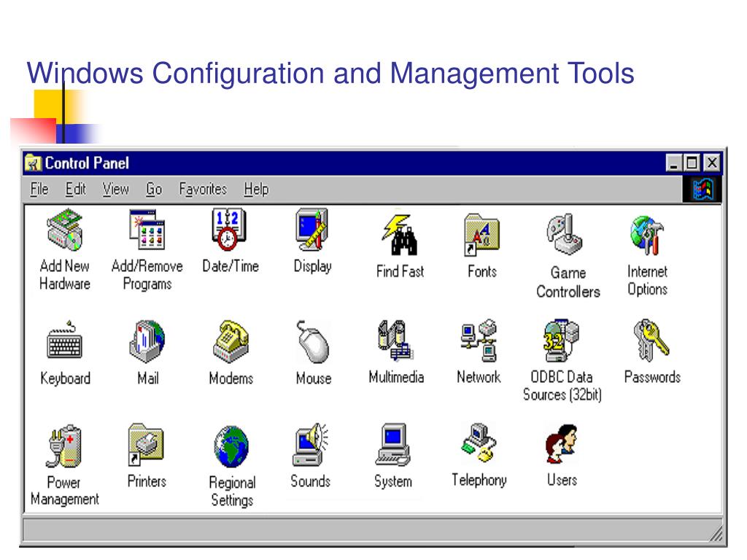This screenshot has height=560, width=747.
Task: Click the Find Fast binoculars icon
Action: coord(399,236)
